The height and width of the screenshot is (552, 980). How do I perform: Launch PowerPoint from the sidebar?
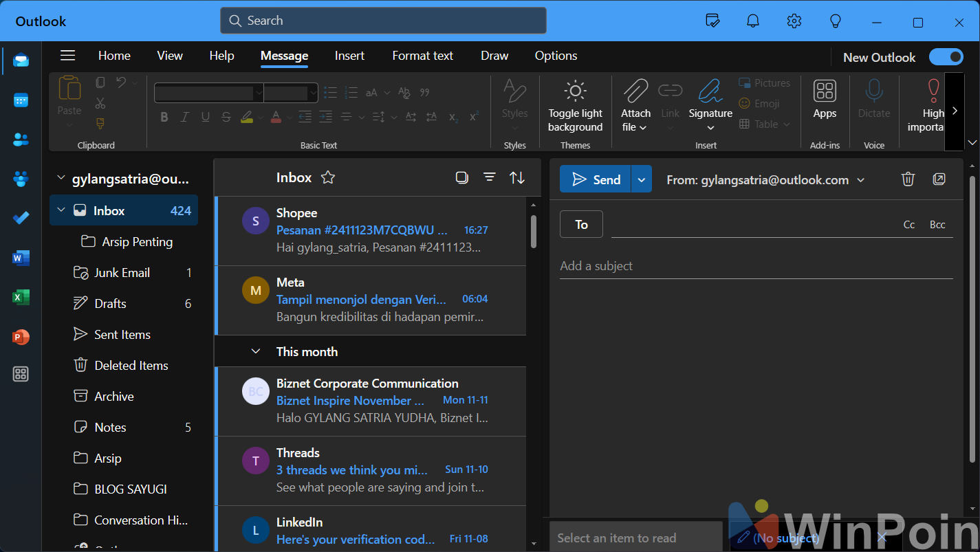coord(21,337)
